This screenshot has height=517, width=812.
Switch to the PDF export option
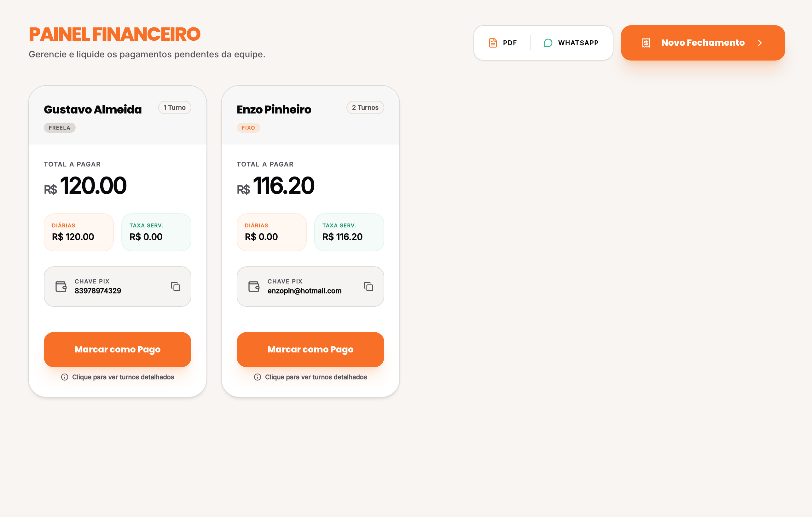point(503,43)
